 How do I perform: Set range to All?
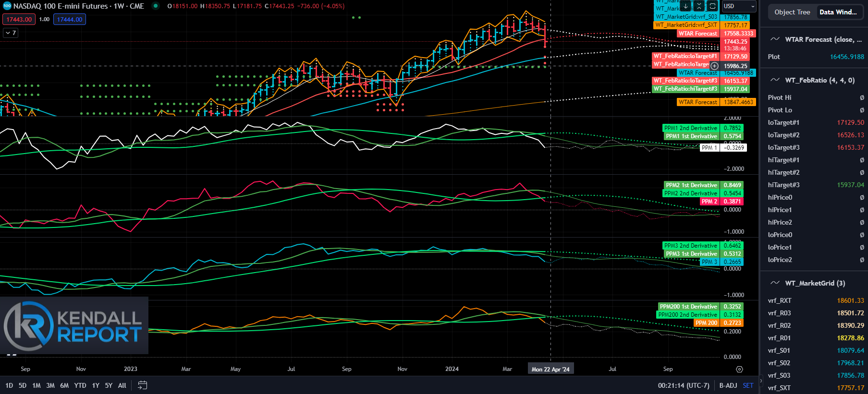(x=122, y=385)
